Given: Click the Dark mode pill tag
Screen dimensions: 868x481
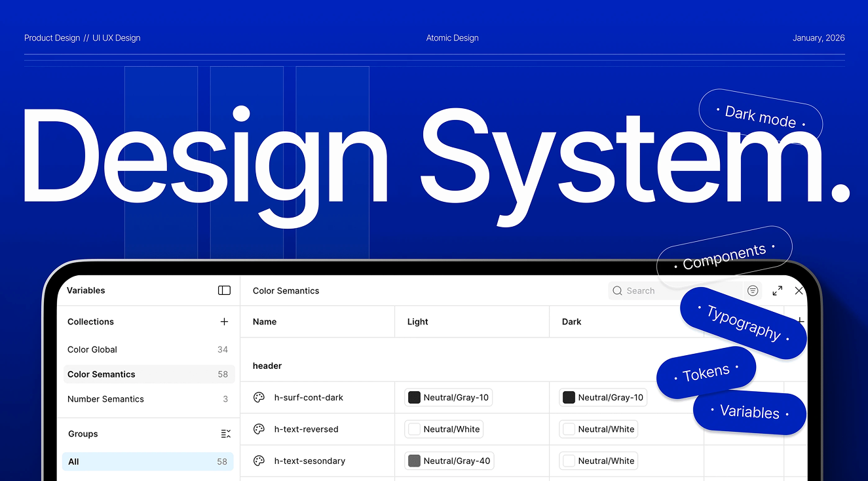Looking at the screenshot, I should pos(760,117).
